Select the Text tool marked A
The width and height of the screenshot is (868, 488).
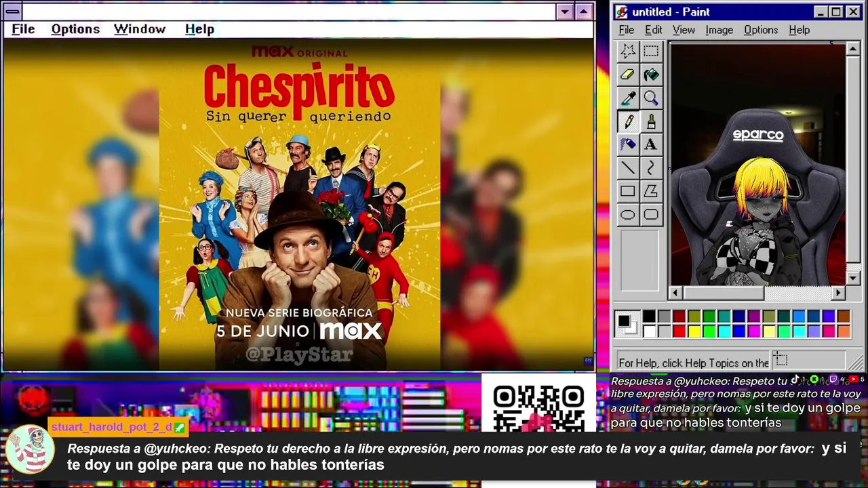pyautogui.click(x=651, y=144)
